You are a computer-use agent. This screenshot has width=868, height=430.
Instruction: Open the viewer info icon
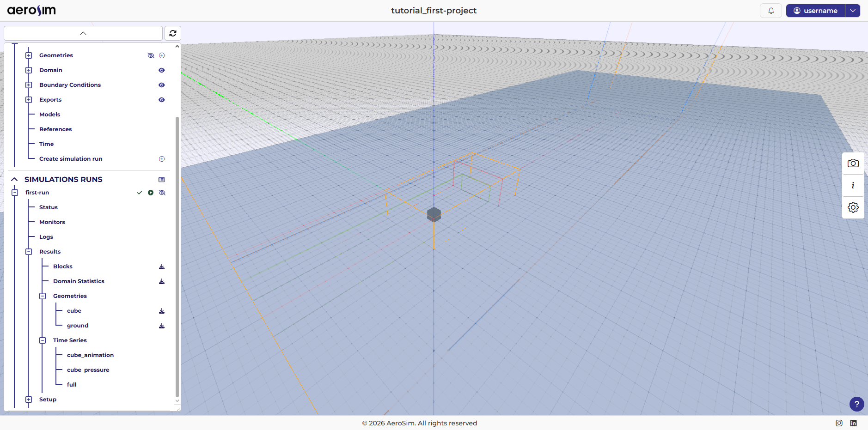[x=853, y=185]
